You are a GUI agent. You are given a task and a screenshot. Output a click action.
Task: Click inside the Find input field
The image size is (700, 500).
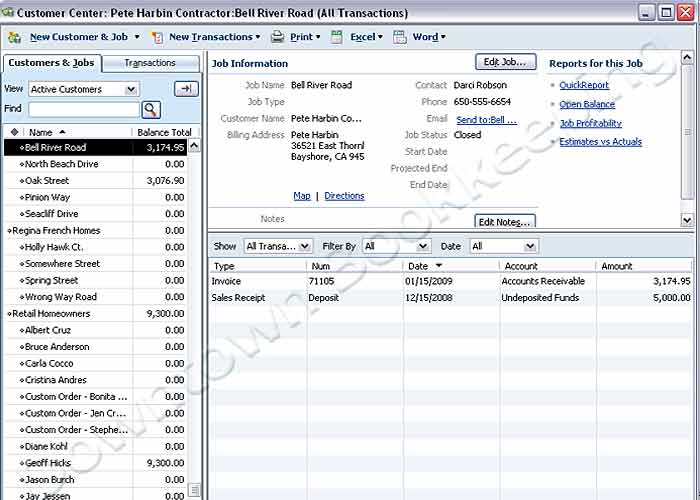point(84,109)
